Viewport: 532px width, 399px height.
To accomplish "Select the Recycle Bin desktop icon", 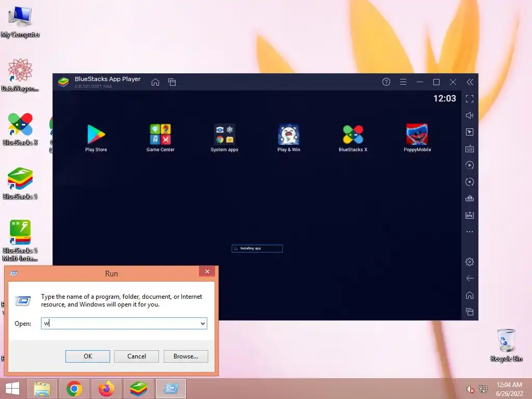I will (x=506, y=345).
